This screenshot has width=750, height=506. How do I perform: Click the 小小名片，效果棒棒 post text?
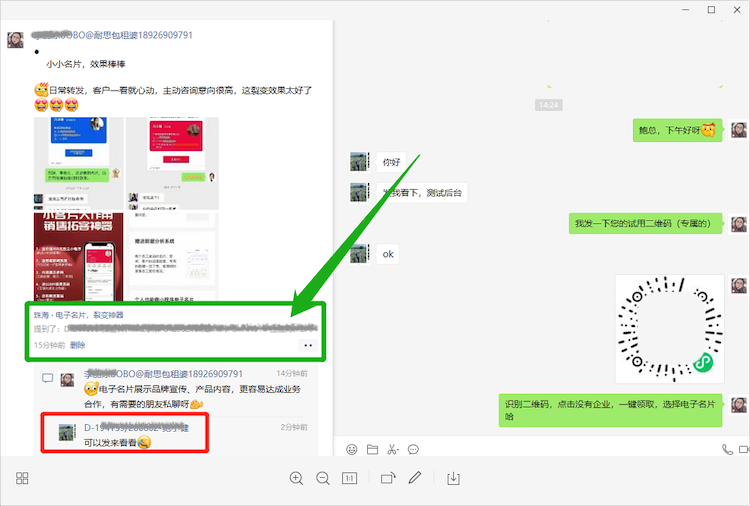pyautogui.click(x=86, y=64)
